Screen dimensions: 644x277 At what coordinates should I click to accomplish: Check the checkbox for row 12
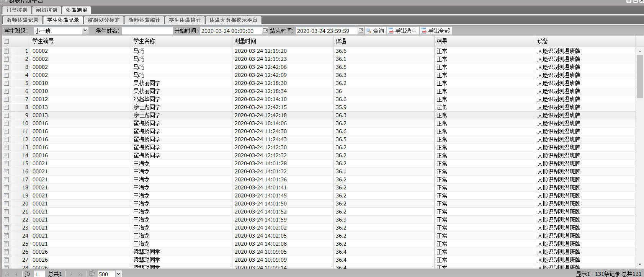(x=6, y=139)
